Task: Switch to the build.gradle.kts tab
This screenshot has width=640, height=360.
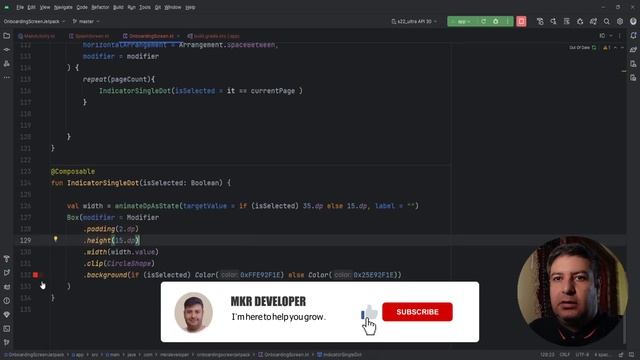Action: pos(214,36)
